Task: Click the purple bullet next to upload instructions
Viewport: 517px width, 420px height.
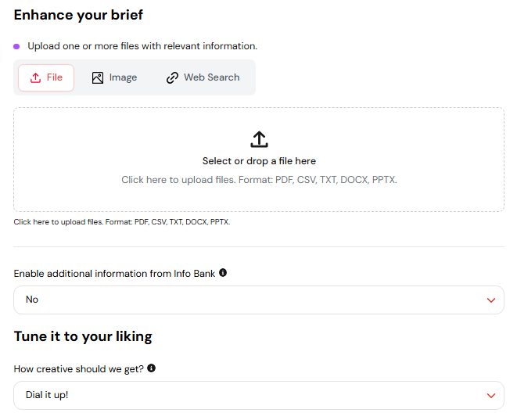Action: pyautogui.click(x=16, y=46)
